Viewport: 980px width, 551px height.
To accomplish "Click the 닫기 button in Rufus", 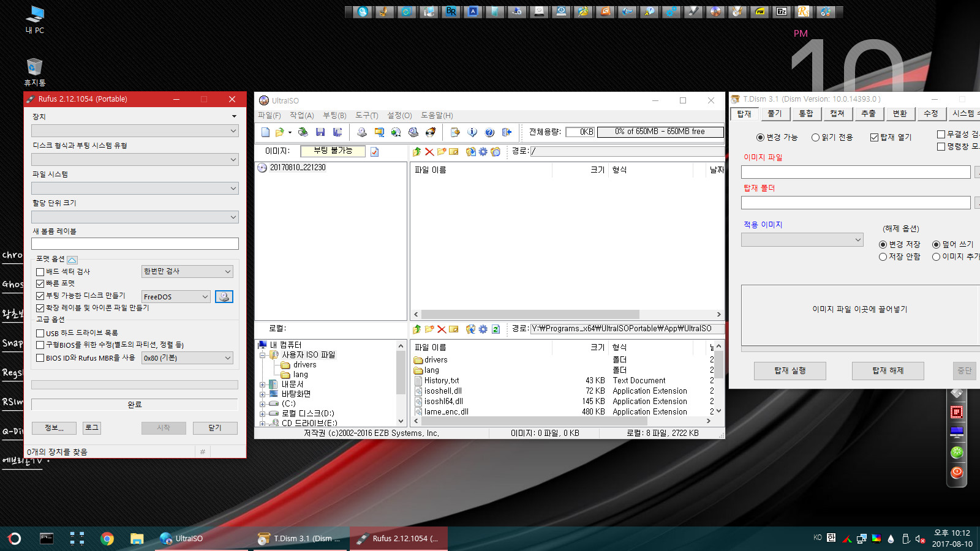I will [215, 428].
